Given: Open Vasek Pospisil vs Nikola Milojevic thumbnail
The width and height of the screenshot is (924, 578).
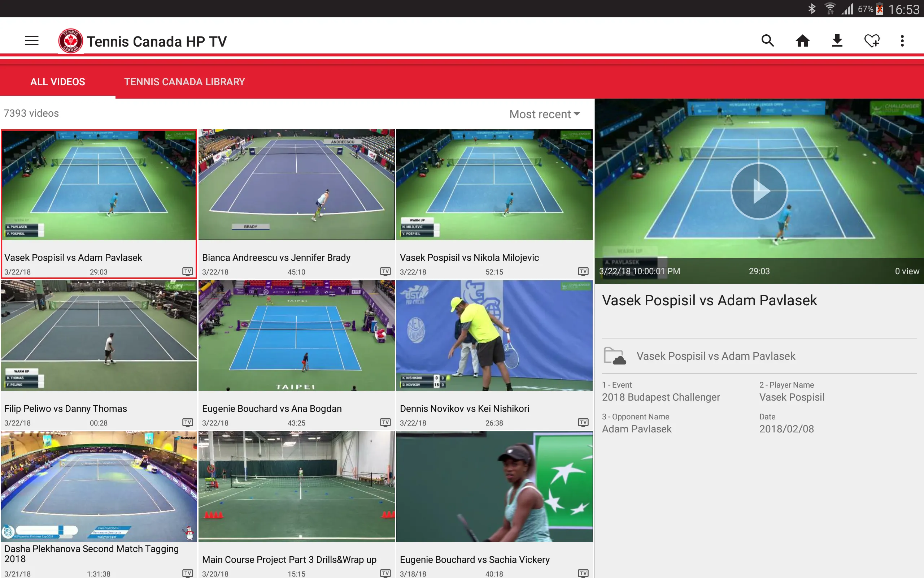Looking at the screenshot, I should tap(494, 185).
